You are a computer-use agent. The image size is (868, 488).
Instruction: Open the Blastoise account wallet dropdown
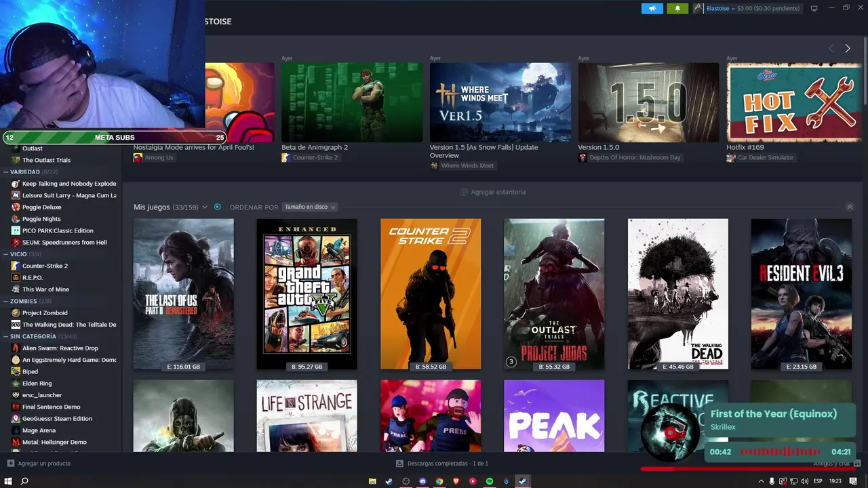[x=747, y=8]
